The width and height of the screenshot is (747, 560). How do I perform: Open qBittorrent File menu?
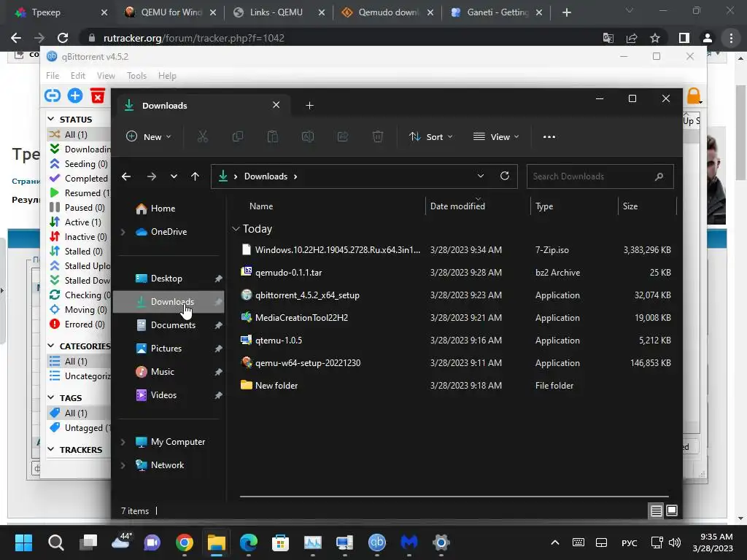point(53,76)
